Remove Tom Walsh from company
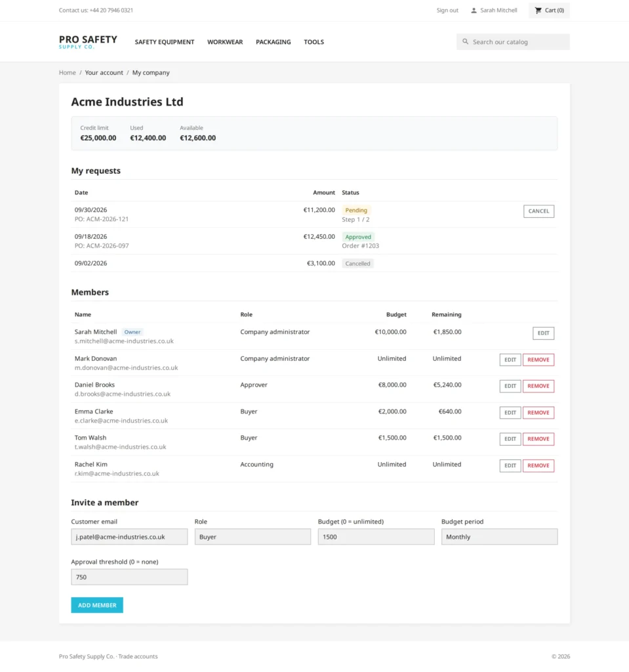This screenshot has height=672, width=629. point(538,439)
